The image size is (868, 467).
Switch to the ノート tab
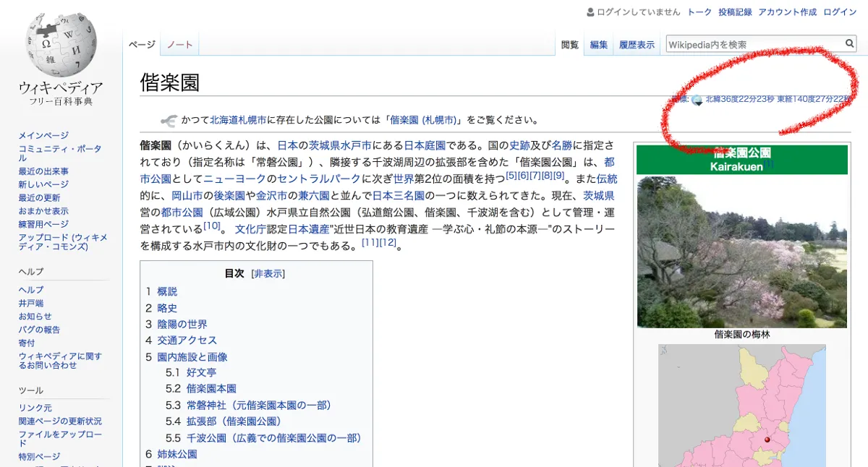pyautogui.click(x=179, y=43)
